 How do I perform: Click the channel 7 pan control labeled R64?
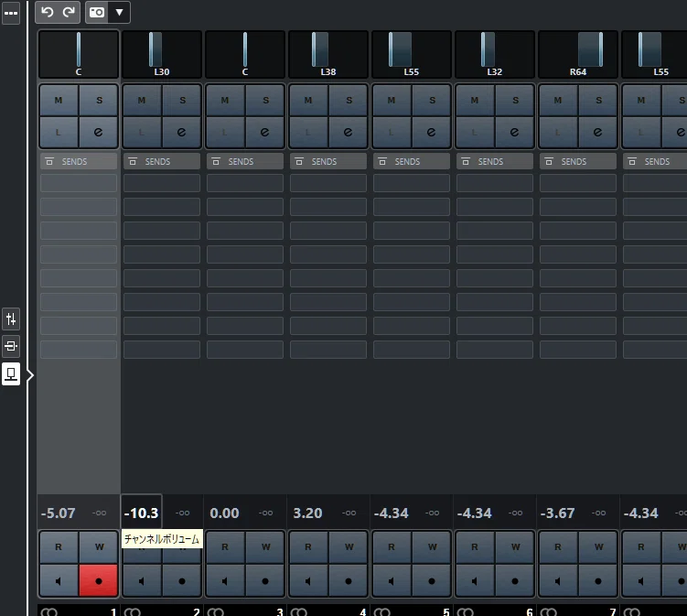578,54
